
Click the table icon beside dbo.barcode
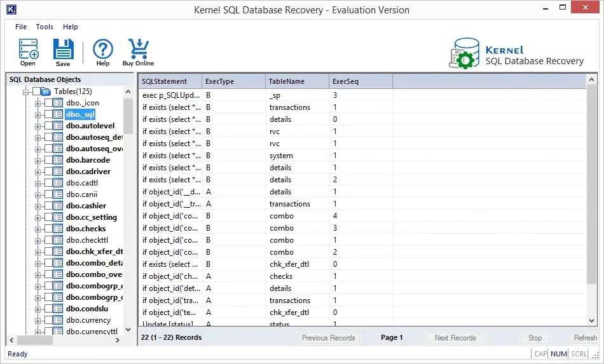tap(58, 160)
